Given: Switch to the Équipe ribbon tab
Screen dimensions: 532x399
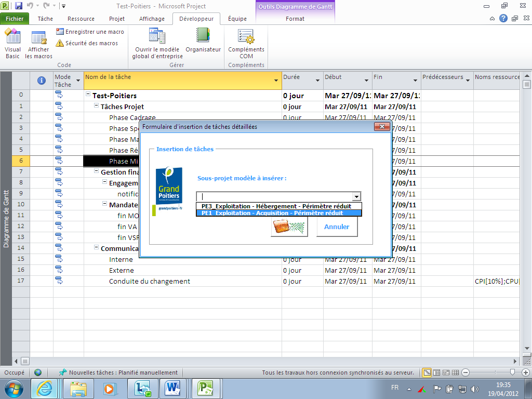Looking at the screenshot, I should coord(237,19).
